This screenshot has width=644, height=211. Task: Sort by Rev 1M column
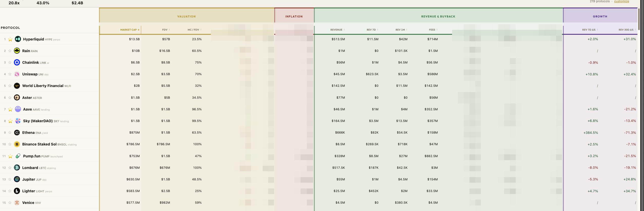401,30
